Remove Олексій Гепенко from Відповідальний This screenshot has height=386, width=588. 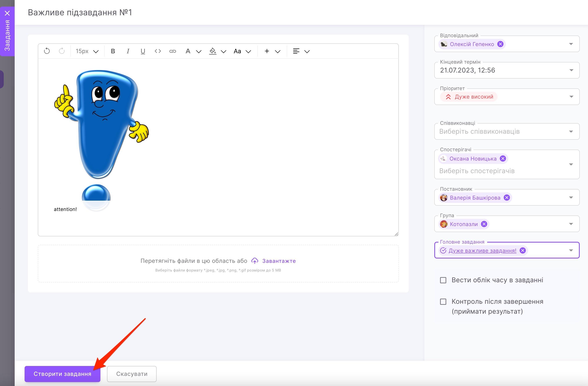(500, 44)
